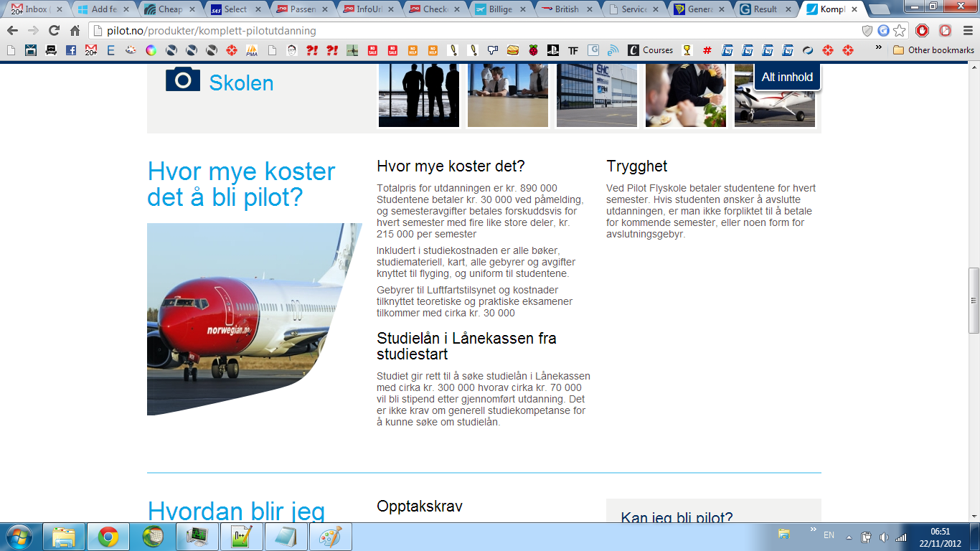Open the color wheel bookmark
This screenshot has width=980, height=551.
[x=151, y=50]
